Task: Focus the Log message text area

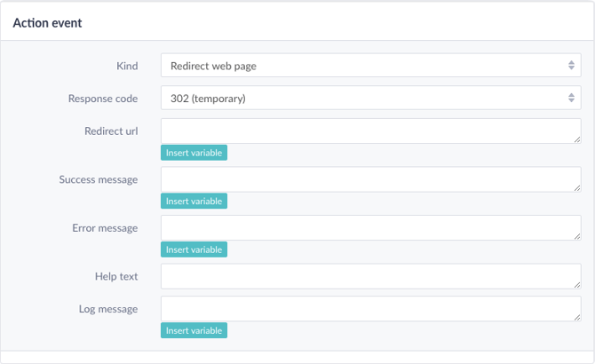Action: 370,309
